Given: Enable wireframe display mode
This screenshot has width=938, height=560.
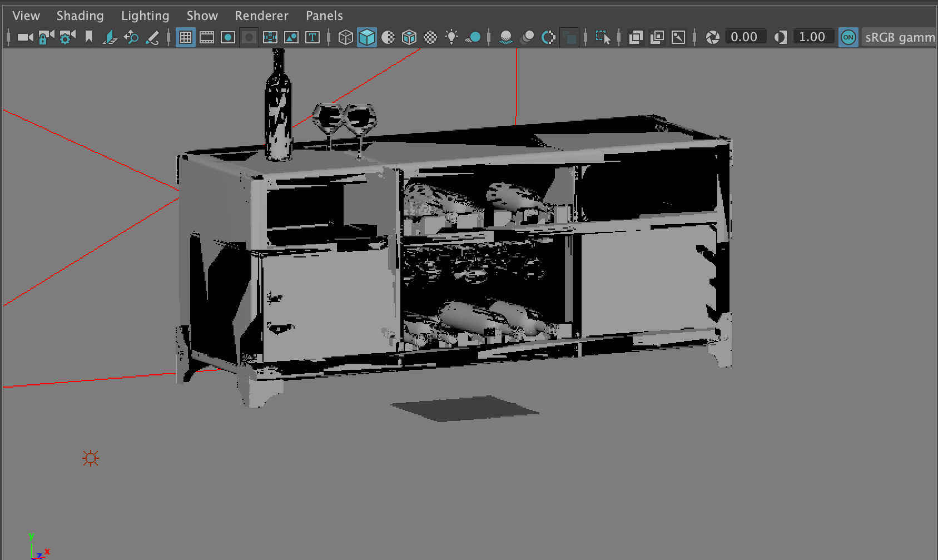Looking at the screenshot, I should 345,37.
